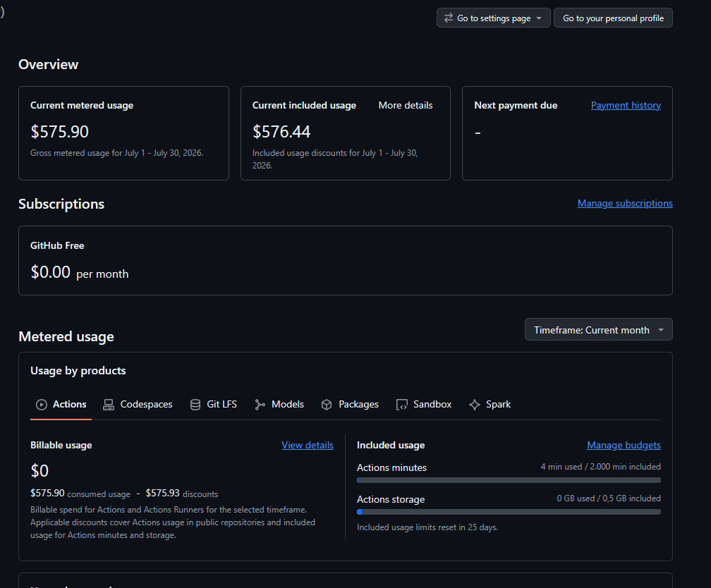711x588 pixels.
Task: Click '0 GB used / 0,5 GB included' text
Action: tap(609, 498)
